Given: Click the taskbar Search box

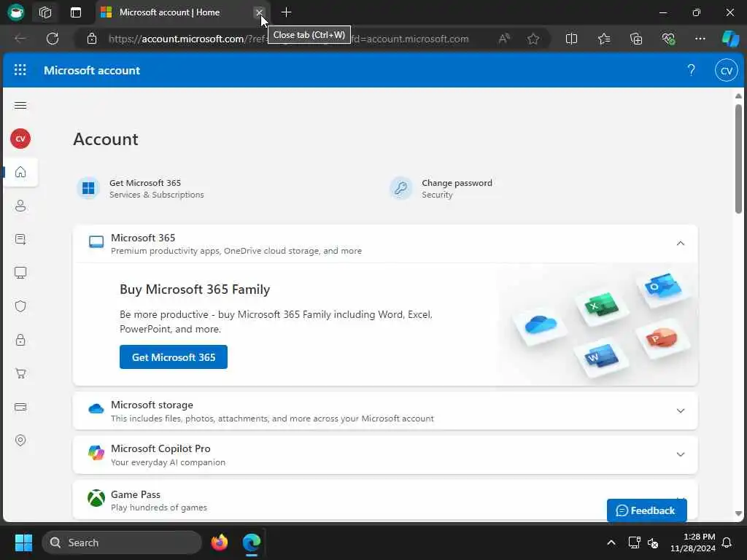Looking at the screenshot, I should click(122, 542).
